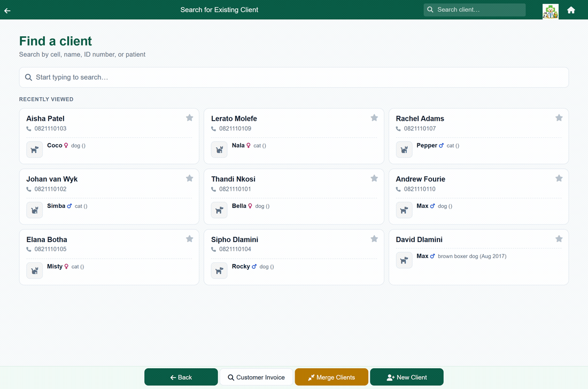The image size is (588, 389).
Task: Toggle star on Johan van Wyk
Action: pyautogui.click(x=189, y=178)
